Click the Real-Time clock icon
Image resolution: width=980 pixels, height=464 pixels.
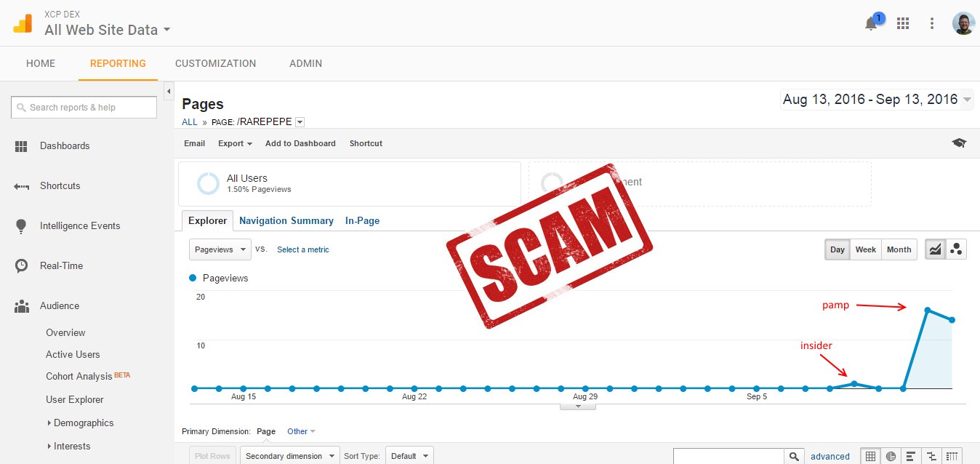[21, 266]
